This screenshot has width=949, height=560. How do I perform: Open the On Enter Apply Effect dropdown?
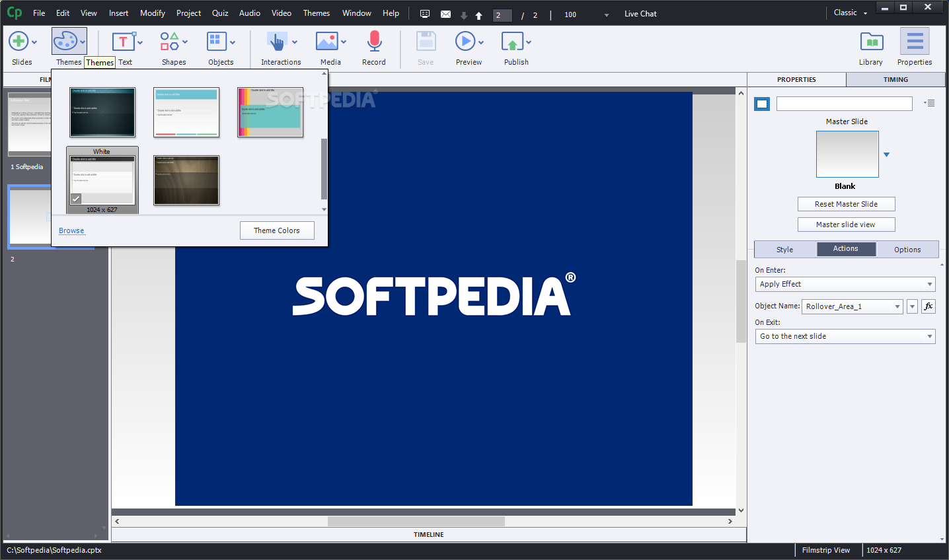pyautogui.click(x=845, y=284)
